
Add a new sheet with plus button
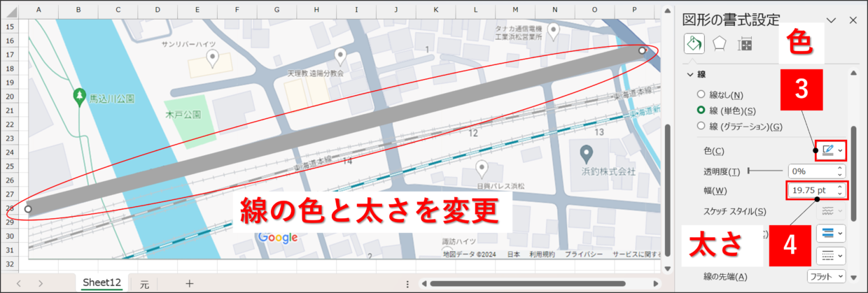(189, 283)
